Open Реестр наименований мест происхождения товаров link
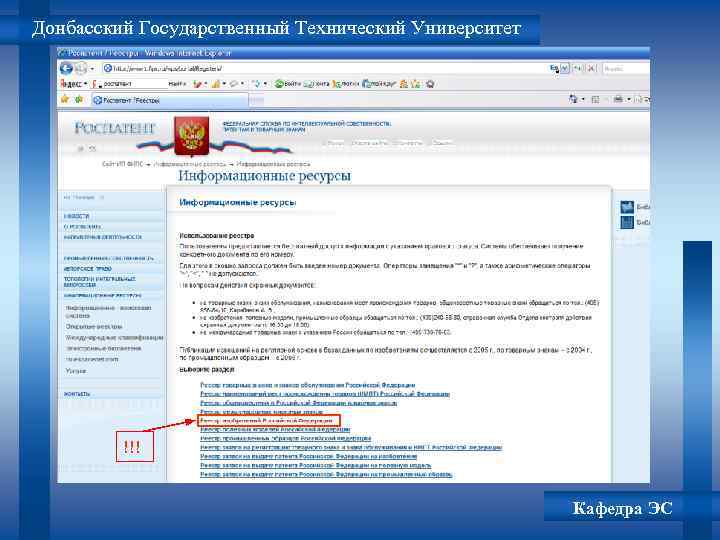This screenshot has width=720, height=540. pyautogui.click(x=325, y=394)
